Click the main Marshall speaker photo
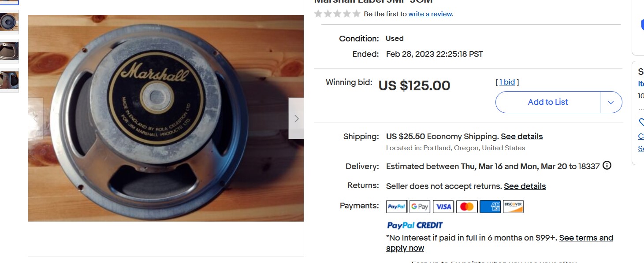Image resolution: width=644 pixels, height=263 pixels. 166,118
